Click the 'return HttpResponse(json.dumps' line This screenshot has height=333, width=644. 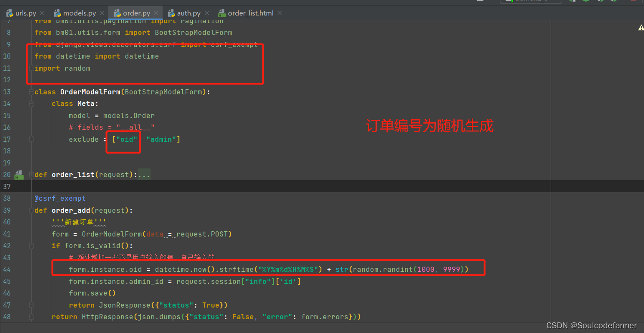pos(206,317)
